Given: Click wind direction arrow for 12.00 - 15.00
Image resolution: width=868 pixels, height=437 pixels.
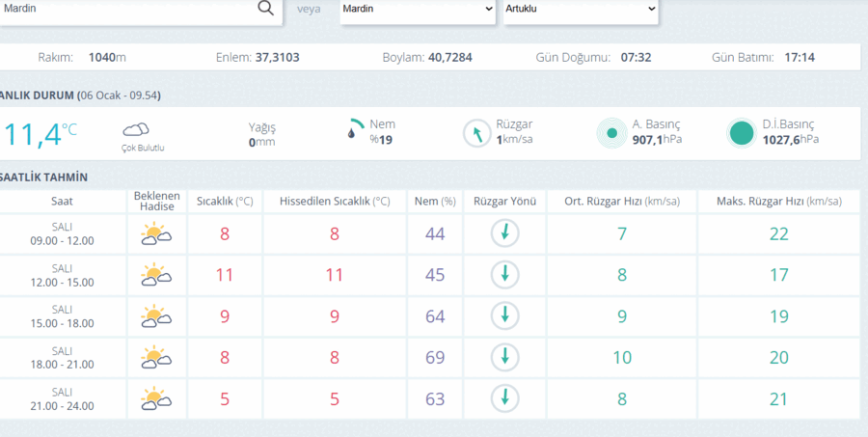Looking at the screenshot, I should (504, 275).
